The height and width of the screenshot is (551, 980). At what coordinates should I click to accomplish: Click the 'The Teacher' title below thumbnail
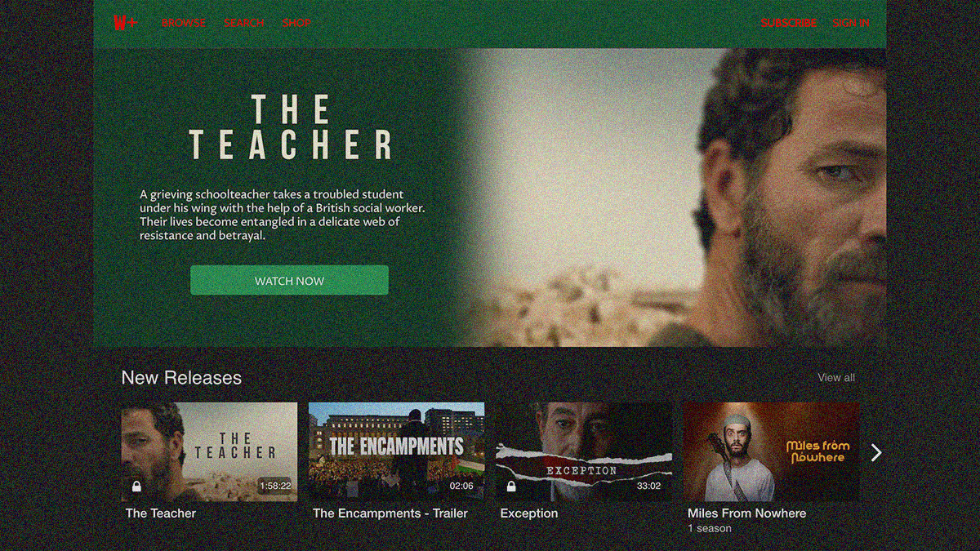pyautogui.click(x=161, y=513)
